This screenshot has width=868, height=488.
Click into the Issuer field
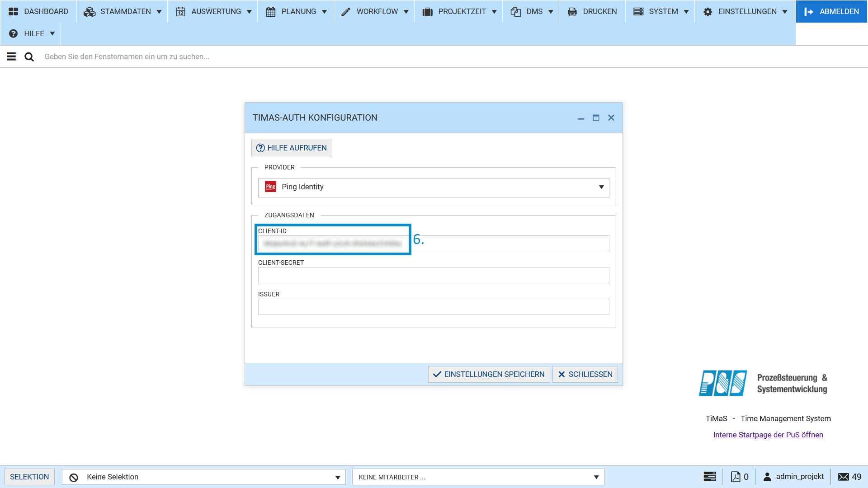(x=434, y=307)
